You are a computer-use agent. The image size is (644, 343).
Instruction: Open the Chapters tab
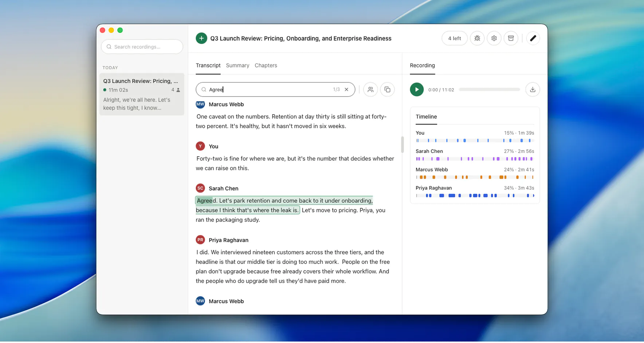click(266, 66)
